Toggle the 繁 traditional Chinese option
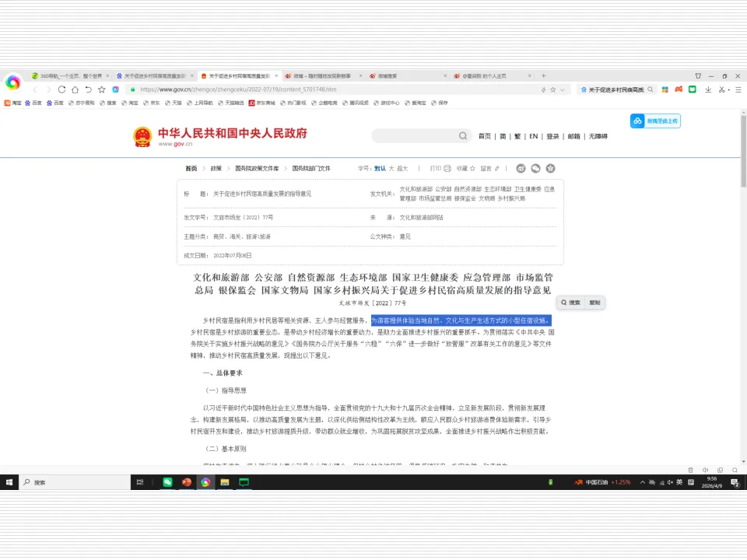 click(x=516, y=136)
